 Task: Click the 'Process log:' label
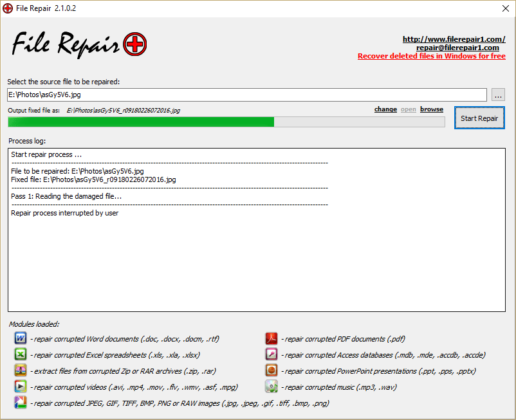coord(27,141)
